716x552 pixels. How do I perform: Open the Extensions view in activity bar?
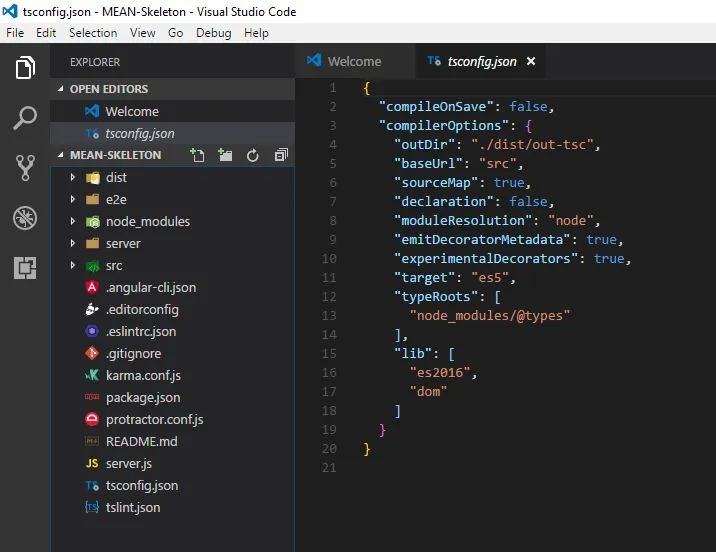pyautogui.click(x=25, y=268)
